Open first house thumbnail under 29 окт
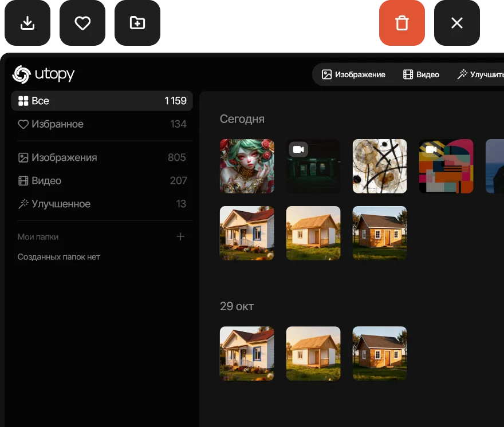504x427 pixels. point(247,353)
